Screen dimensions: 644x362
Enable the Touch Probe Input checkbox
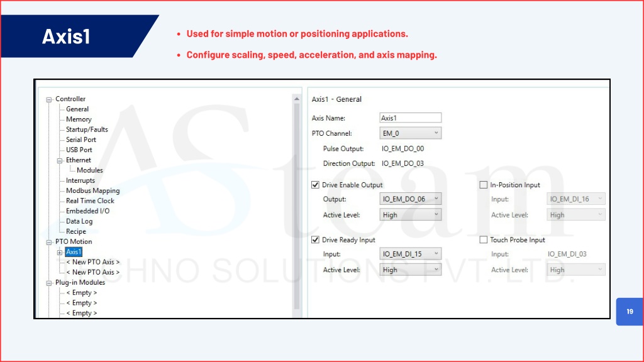[484, 240]
